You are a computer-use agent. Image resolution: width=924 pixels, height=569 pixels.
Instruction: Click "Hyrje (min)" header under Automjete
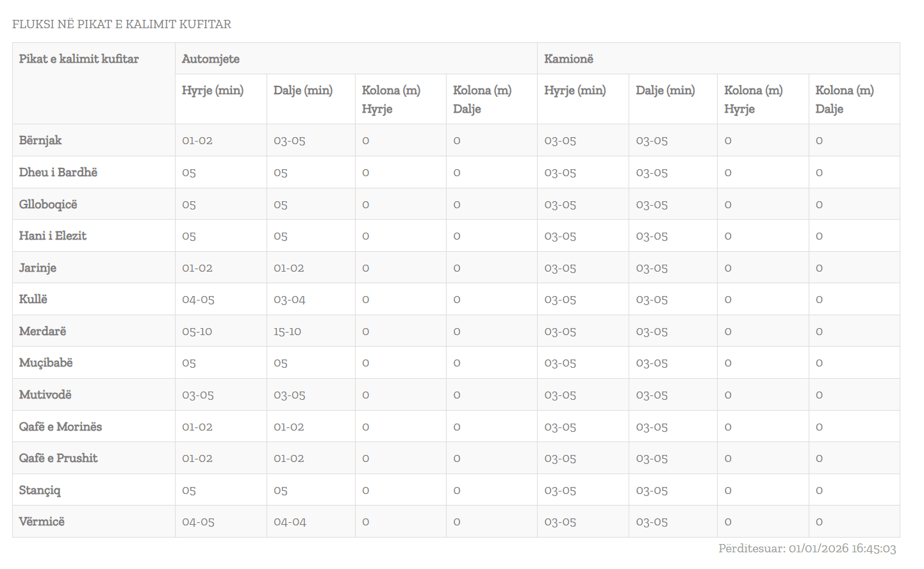213,90
